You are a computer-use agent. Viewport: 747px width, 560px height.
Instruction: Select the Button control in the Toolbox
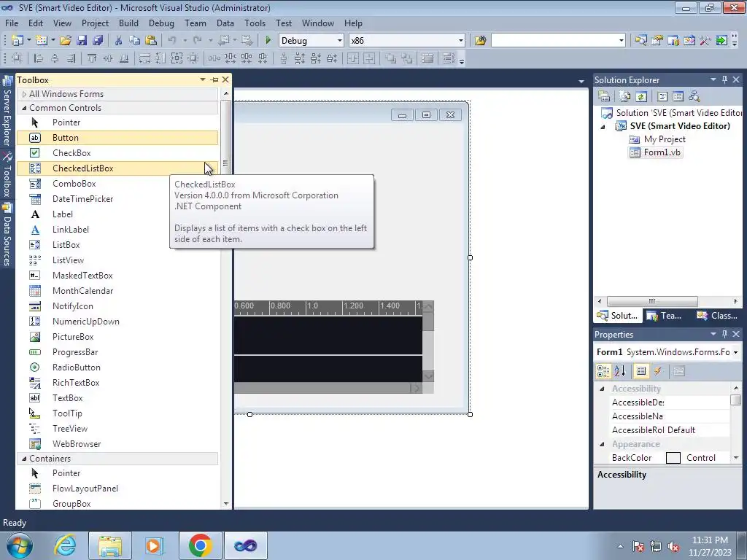click(117, 138)
